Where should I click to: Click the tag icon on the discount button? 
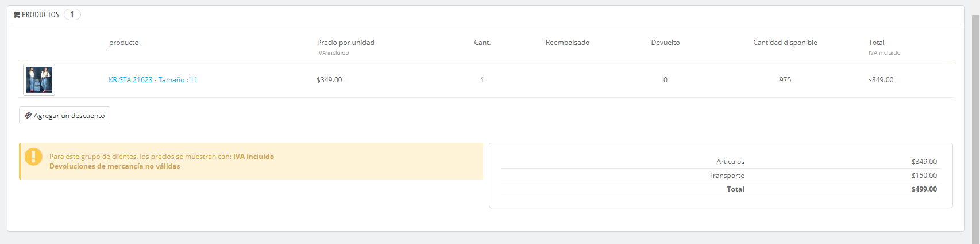[28, 115]
